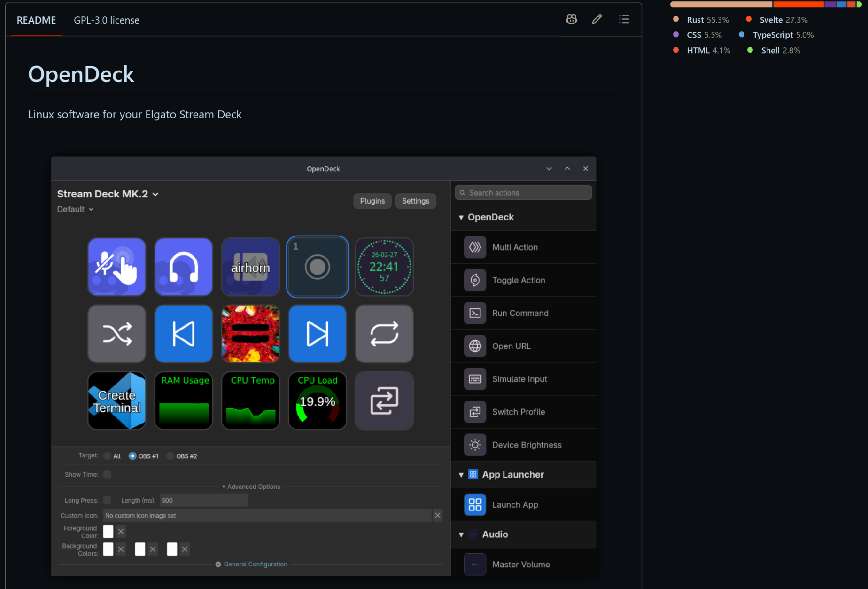Enable the Show Time checkbox
This screenshot has width=868, height=589.
[x=108, y=474]
